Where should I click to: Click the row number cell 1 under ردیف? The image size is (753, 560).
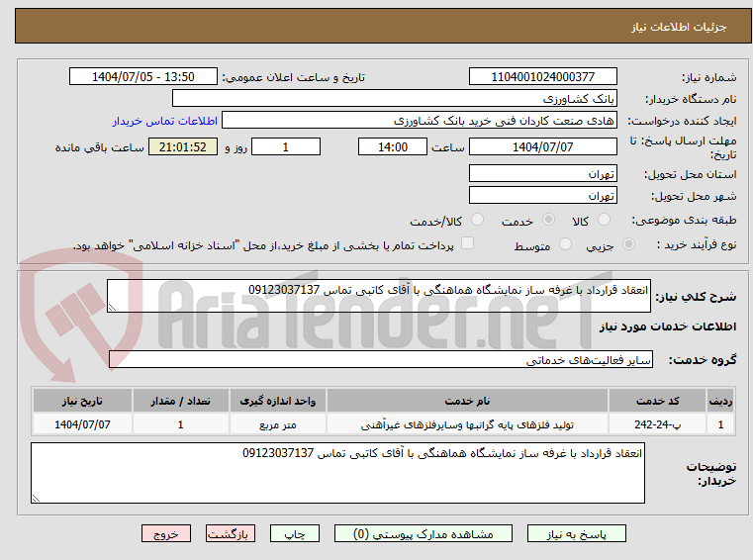click(x=720, y=424)
